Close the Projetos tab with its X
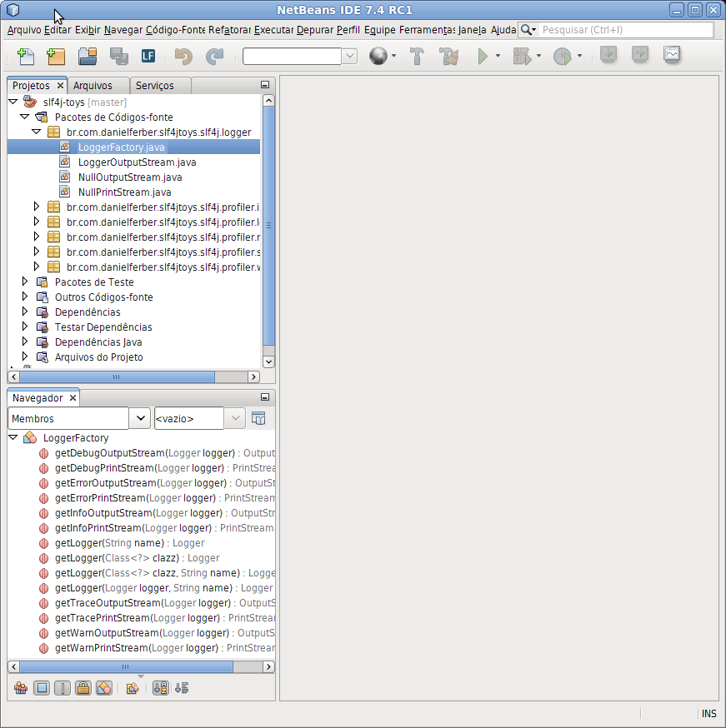Screen dimensions: 726x728 [x=60, y=86]
